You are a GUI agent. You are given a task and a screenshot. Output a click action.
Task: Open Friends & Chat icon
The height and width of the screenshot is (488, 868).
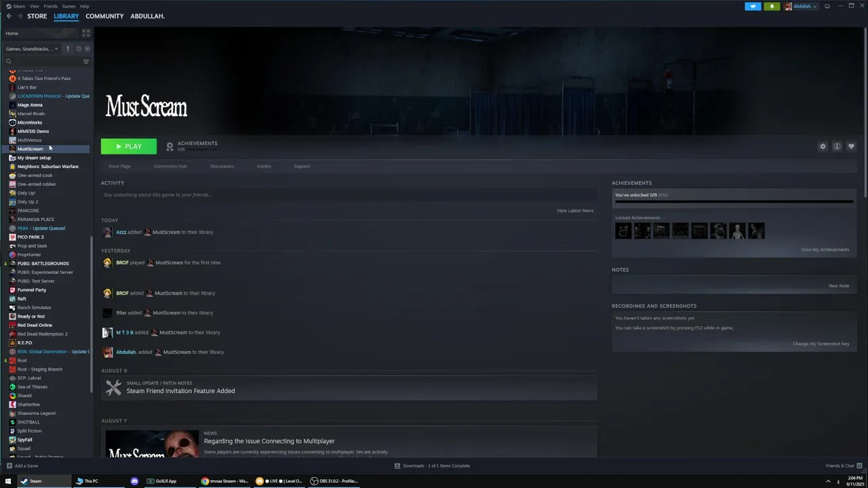pyautogui.click(x=859, y=466)
